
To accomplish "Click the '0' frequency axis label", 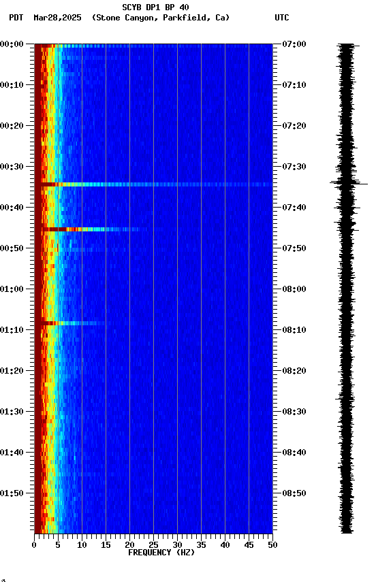I will tap(34, 546).
